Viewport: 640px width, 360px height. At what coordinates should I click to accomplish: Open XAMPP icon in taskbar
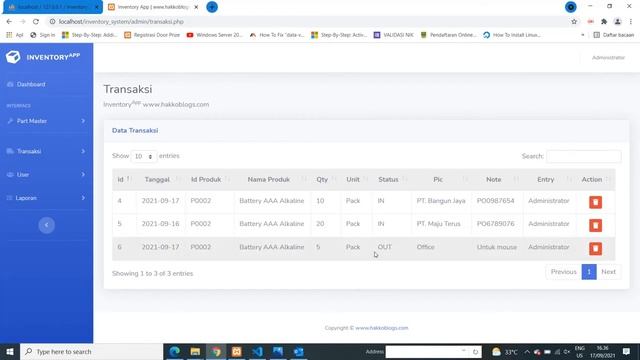point(237,351)
